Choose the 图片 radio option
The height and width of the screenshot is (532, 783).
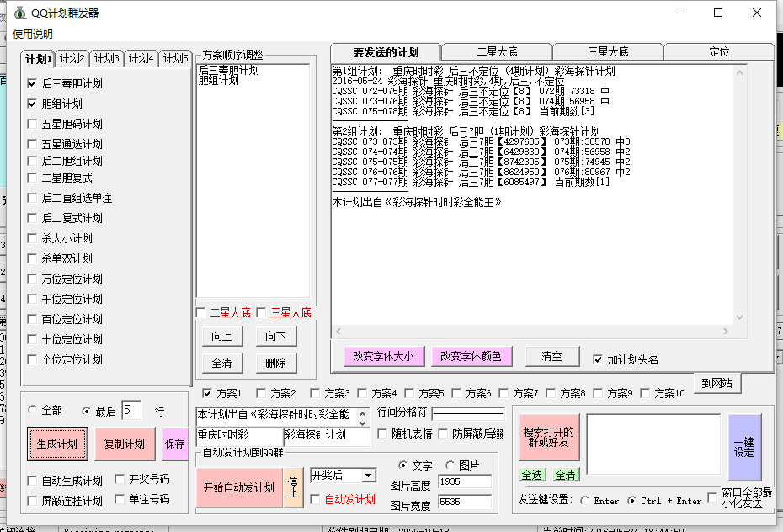(x=450, y=465)
